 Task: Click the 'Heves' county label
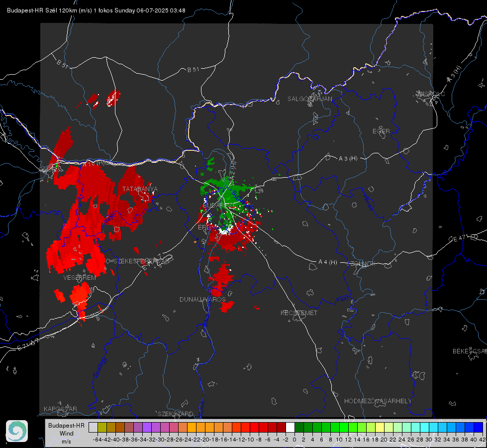click(x=368, y=202)
